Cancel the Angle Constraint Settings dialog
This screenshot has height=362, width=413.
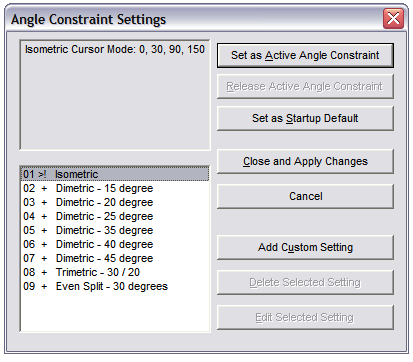(x=305, y=196)
